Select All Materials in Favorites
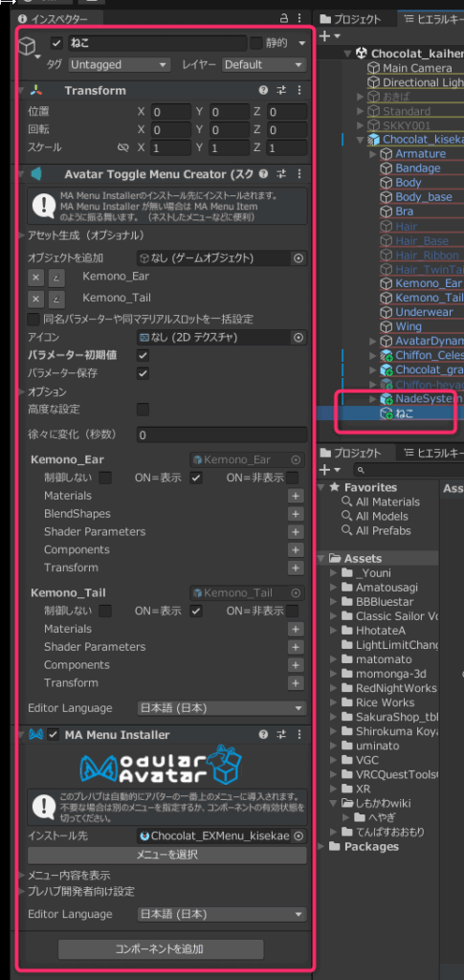Viewport: 464px width, 980px height. (387, 501)
